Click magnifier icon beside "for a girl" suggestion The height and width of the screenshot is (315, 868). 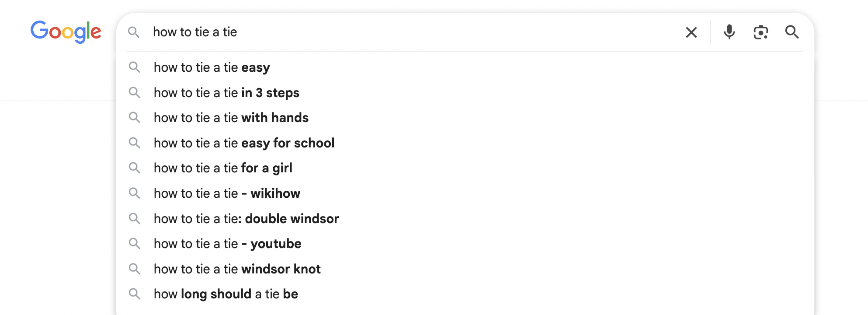[x=135, y=168]
